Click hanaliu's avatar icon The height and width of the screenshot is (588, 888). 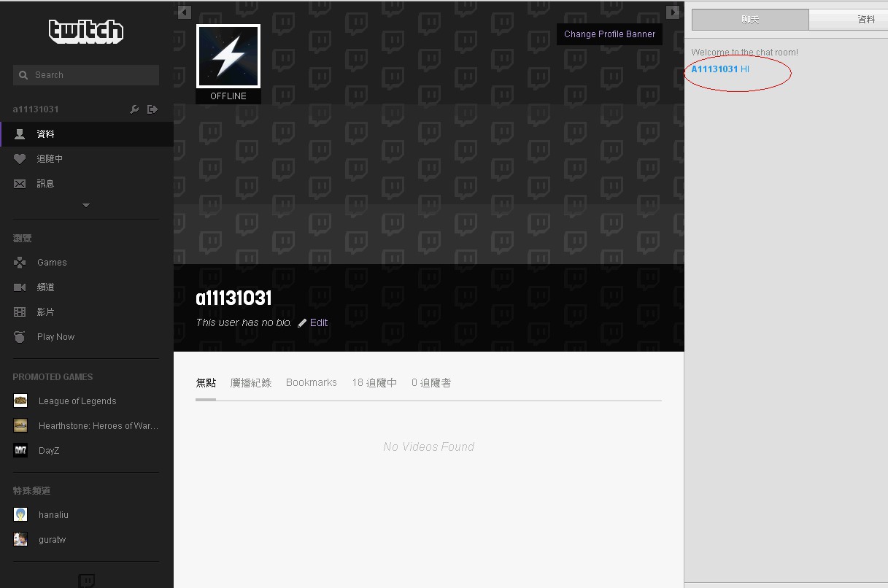point(20,514)
